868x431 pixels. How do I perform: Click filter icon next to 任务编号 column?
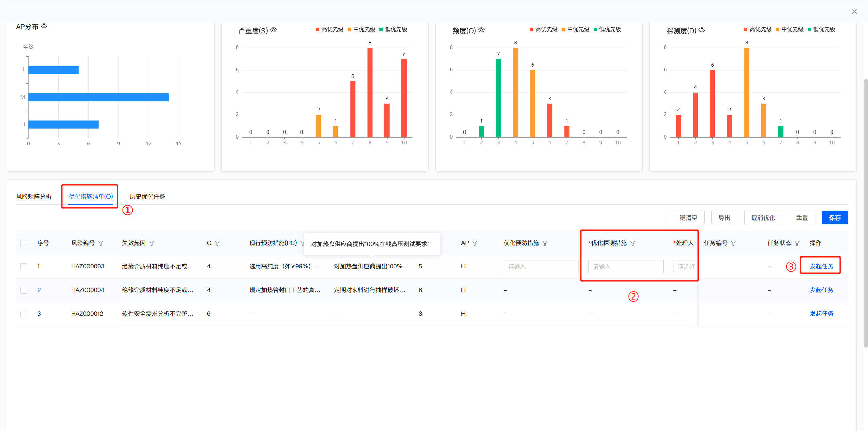[x=733, y=243]
